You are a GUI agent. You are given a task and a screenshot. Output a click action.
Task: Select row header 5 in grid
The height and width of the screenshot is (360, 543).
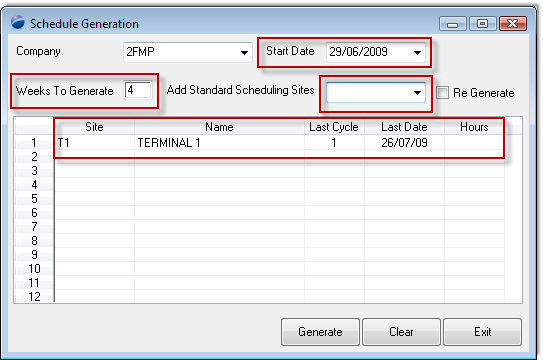tap(34, 199)
